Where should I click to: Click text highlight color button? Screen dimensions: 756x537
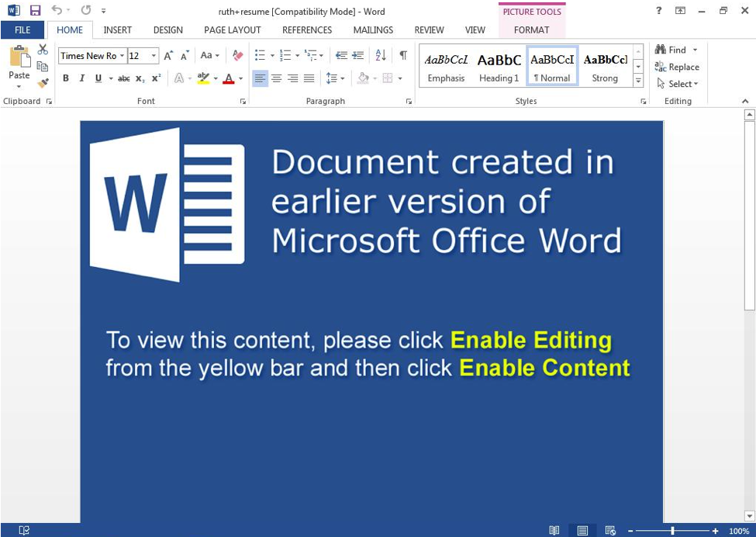(x=203, y=78)
